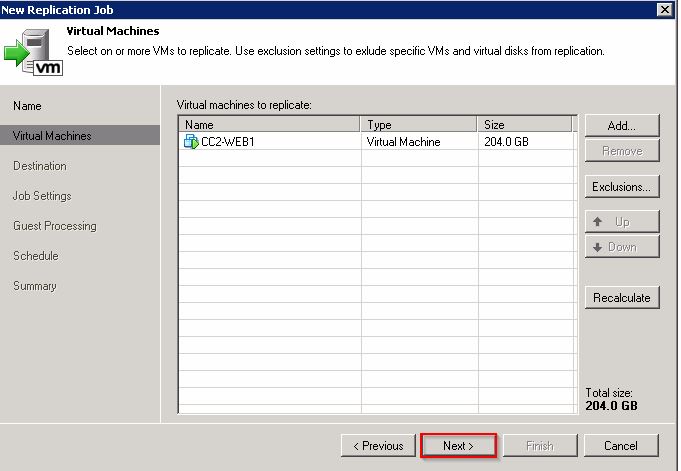The height and width of the screenshot is (471, 681).
Task: Click the Virtual Machine type cell
Action: 403,142
